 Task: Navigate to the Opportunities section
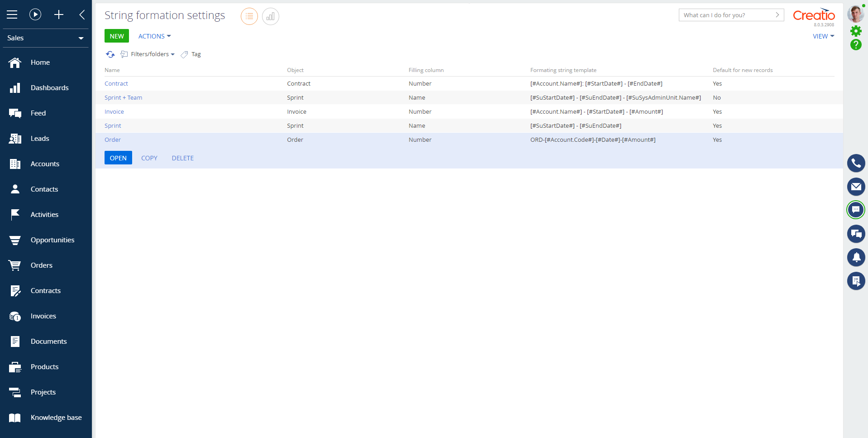(52, 240)
